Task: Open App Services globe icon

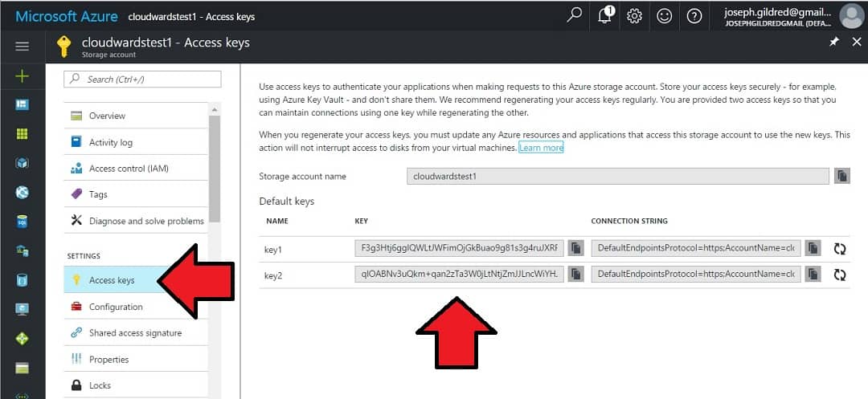Action: tap(23, 193)
